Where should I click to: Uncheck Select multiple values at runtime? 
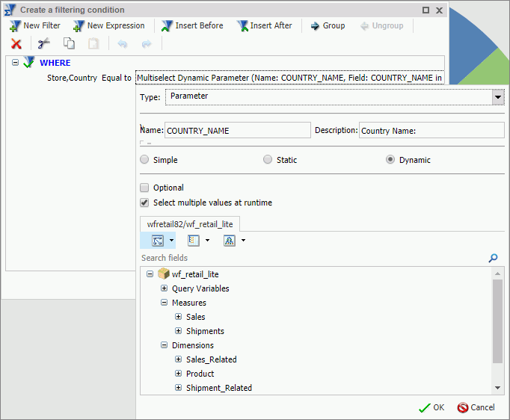144,203
